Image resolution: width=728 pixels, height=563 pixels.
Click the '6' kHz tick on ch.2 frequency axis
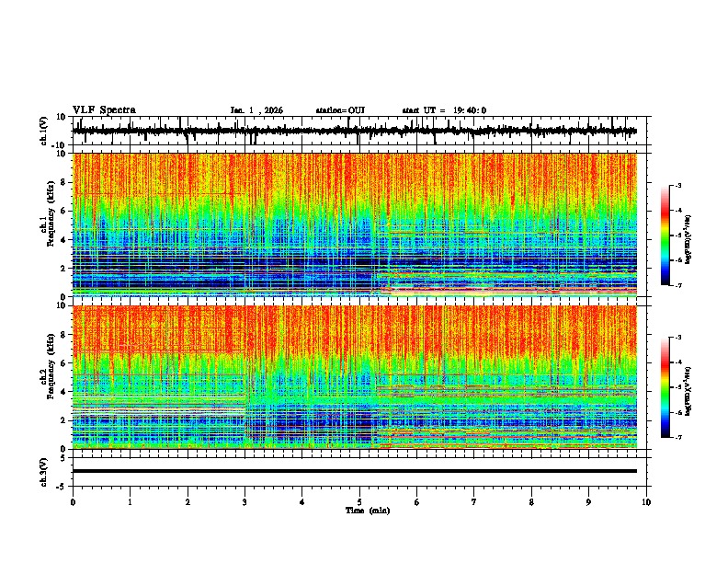pyautogui.click(x=63, y=363)
